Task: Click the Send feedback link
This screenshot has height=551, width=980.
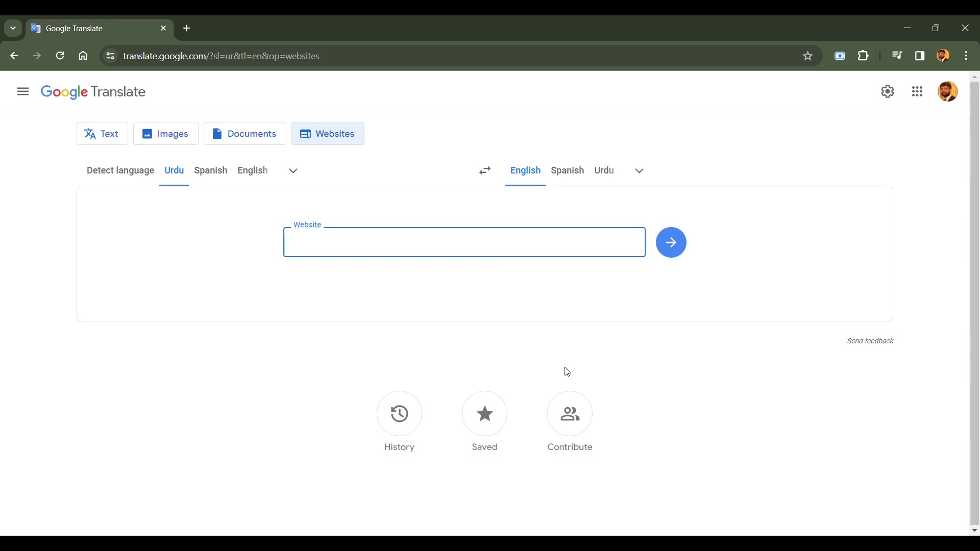Action: tap(870, 340)
